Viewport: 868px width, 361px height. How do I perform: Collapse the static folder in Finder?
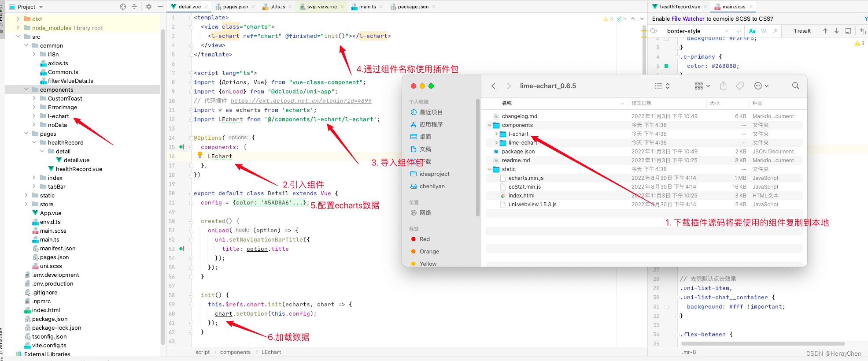coord(490,169)
